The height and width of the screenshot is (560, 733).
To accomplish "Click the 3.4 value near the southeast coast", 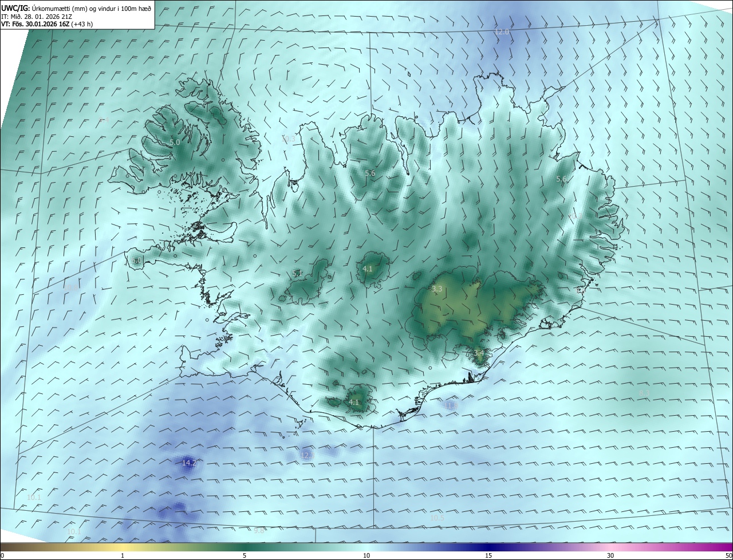I will 479,353.
